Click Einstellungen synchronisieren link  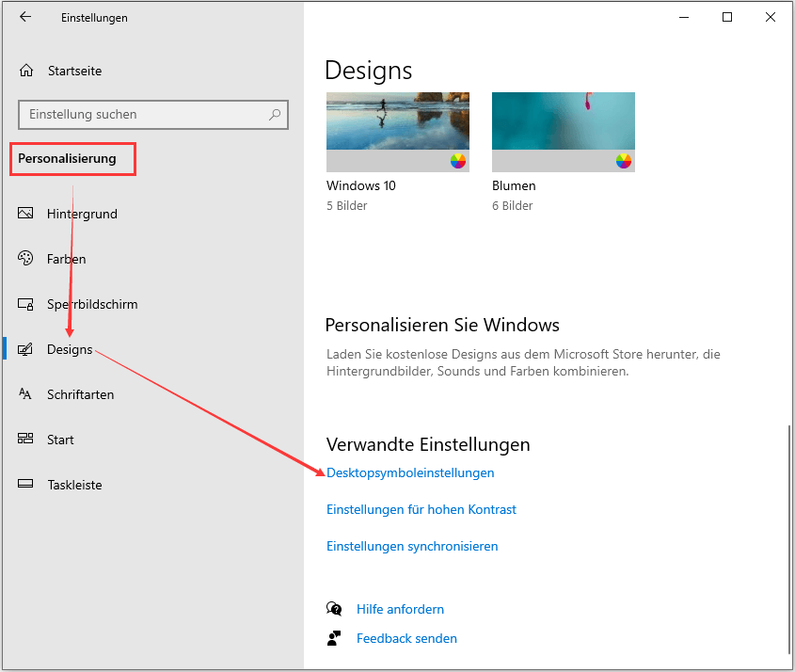(412, 546)
